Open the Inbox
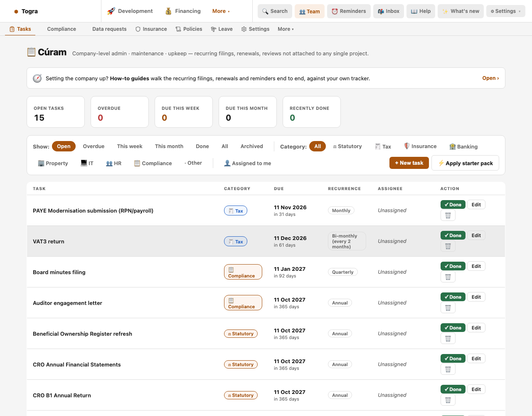This screenshot has height=416, width=532. (x=389, y=11)
